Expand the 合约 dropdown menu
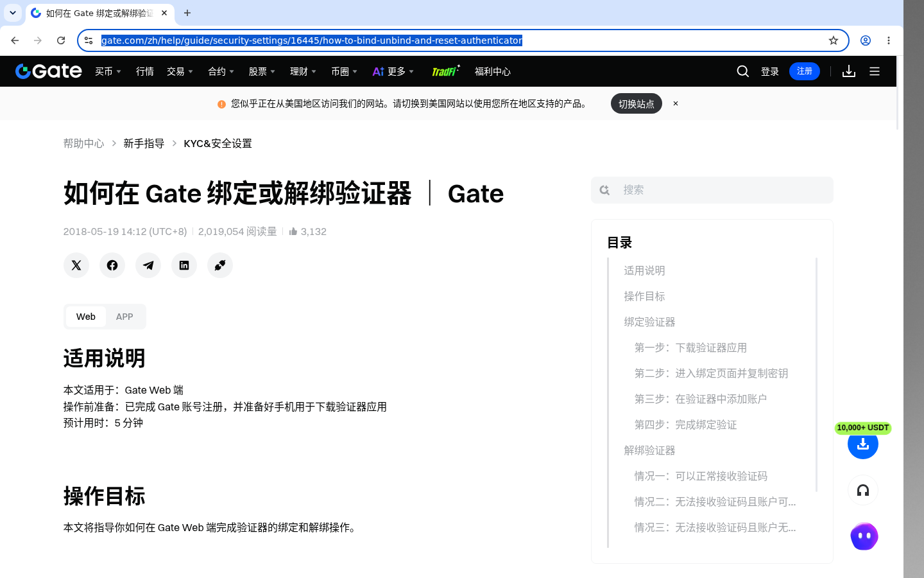The image size is (924, 578). (221, 71)
